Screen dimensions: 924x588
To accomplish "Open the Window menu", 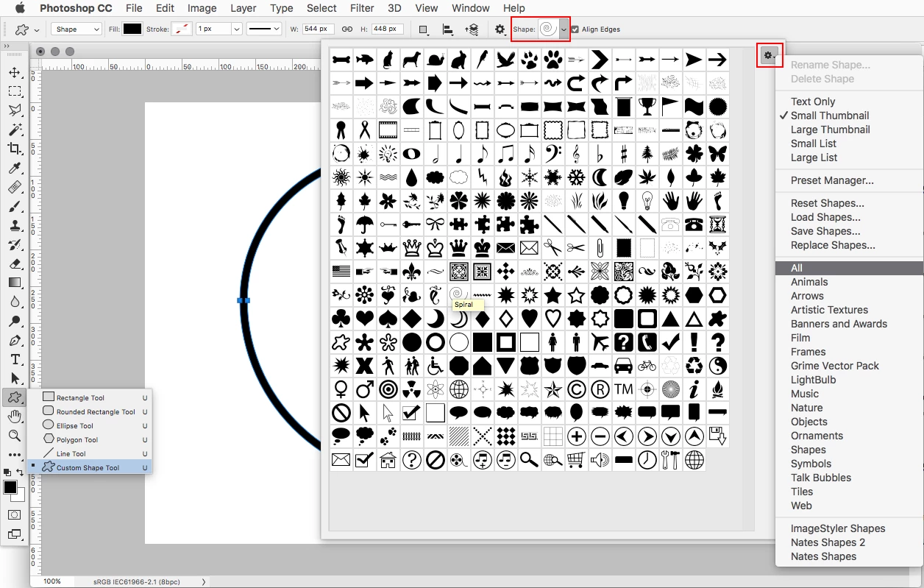I will [x=471, y=8].
